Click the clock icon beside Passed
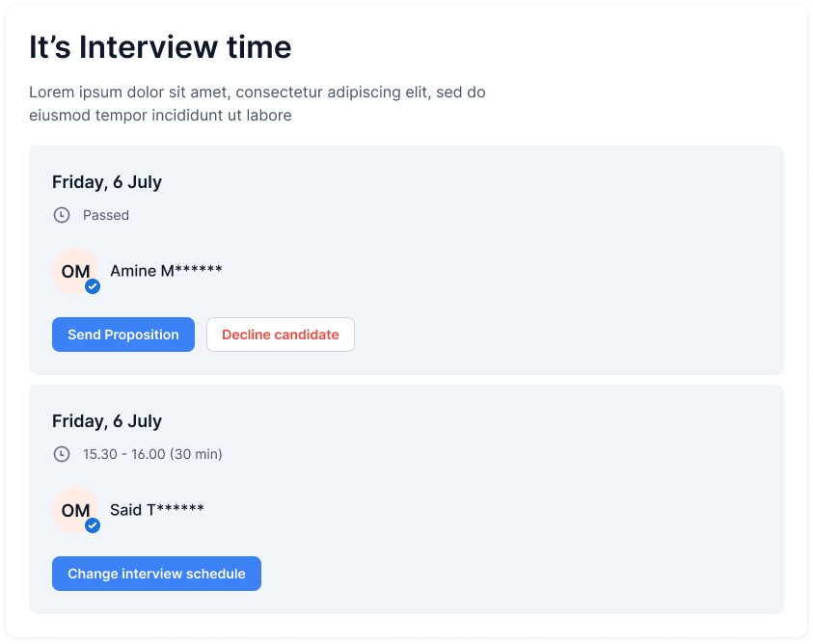Image resolution: width=813 pixels, height=644 pixels. [62, 215]
